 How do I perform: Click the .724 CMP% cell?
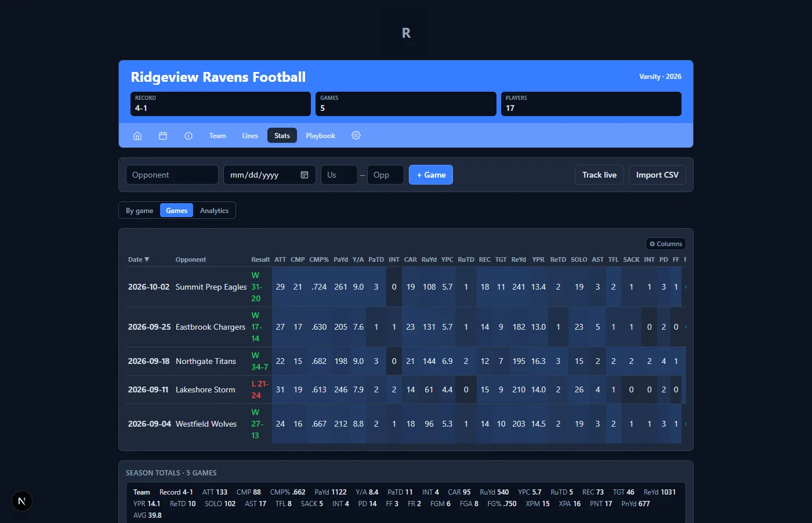pos(319,287)
